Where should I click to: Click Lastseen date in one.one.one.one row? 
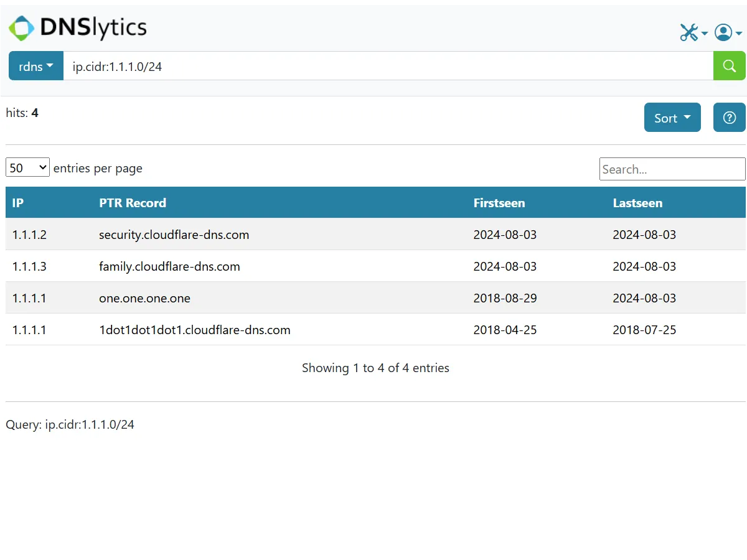tap(644, 298)
